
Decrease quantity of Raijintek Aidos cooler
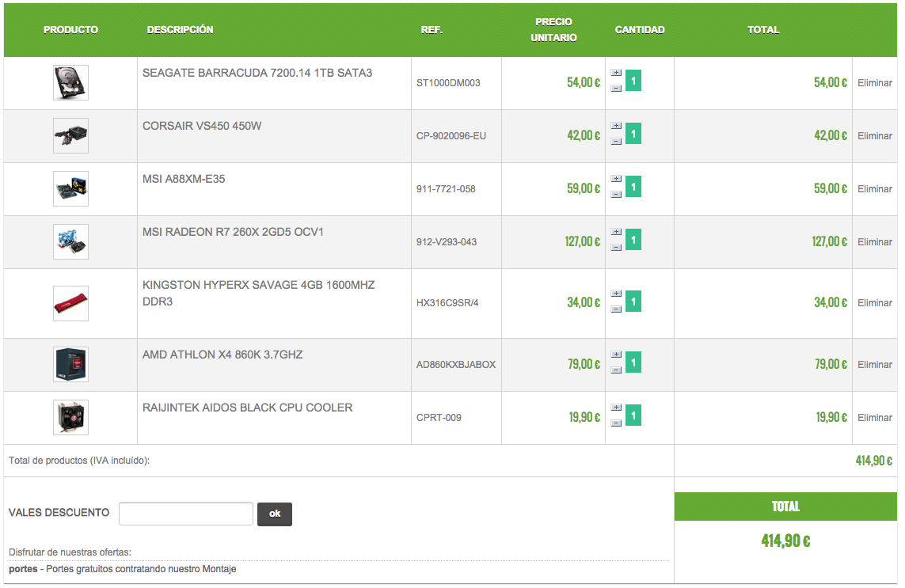pos(616,423)
